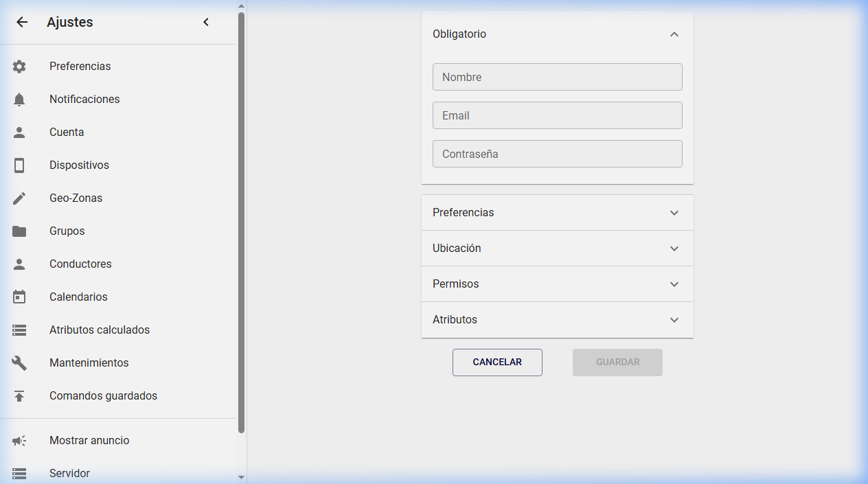Click into the Nombre field

coord(558,77)
